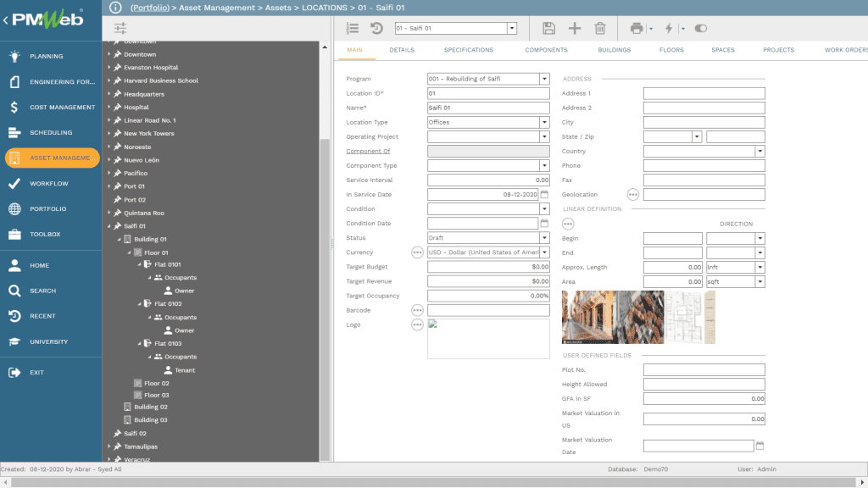Open the Barcode ellipsis options
This screenshot has height=488, width=868.
(417, 310)
